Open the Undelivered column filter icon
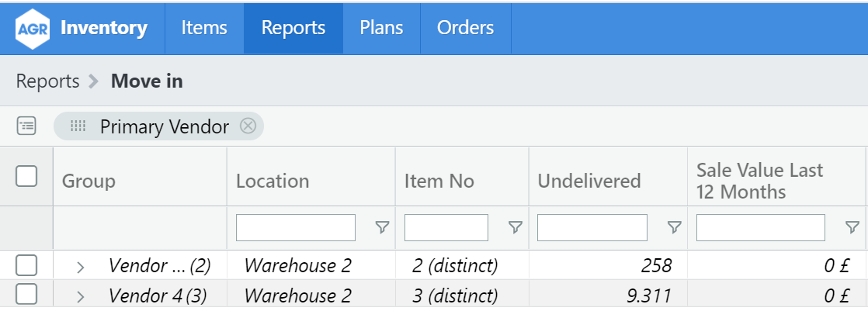 (674, 227)
